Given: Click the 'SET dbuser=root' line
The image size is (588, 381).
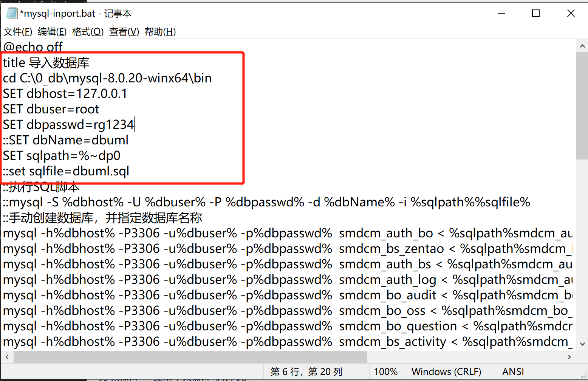Looking at the screenshot, I should (x=51, y=109).
